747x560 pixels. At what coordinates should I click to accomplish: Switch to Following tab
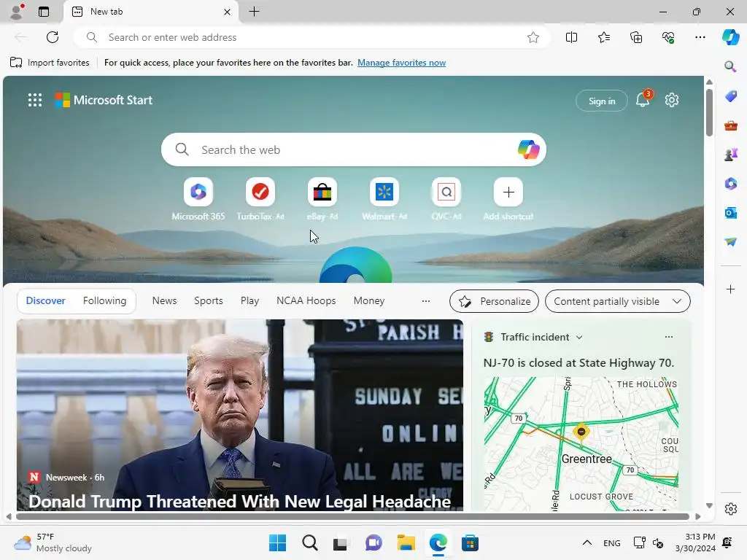(104, 300)
